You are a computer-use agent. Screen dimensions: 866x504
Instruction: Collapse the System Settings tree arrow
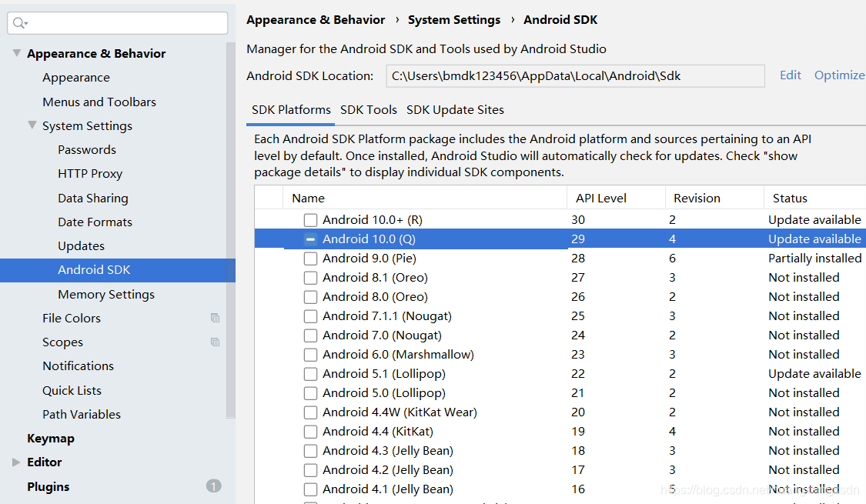pyautogui.click(x=32, y=125)
